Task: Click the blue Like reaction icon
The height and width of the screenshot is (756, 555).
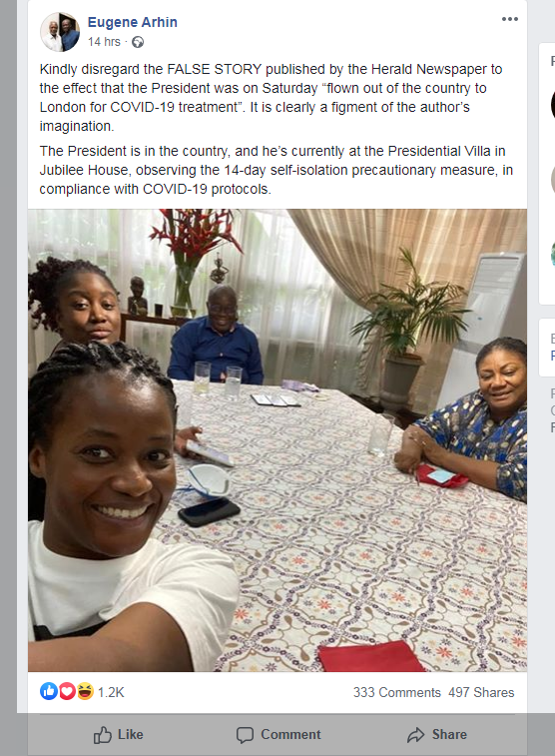Action: pyautogui.click(x=49, y=691)
